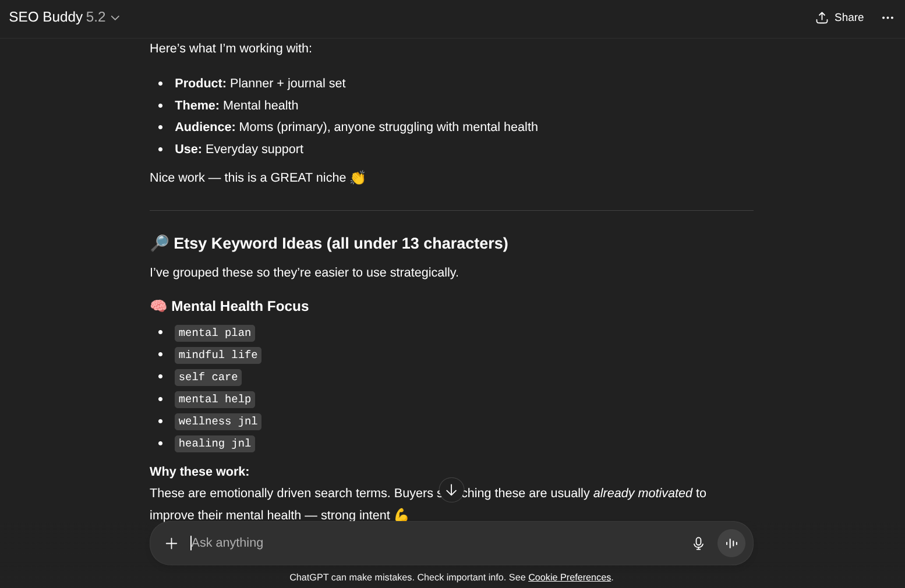Viewport: 905px width, 588px height.
Task: Click the share upload arrow icon
Action: (x=822, y=18)
